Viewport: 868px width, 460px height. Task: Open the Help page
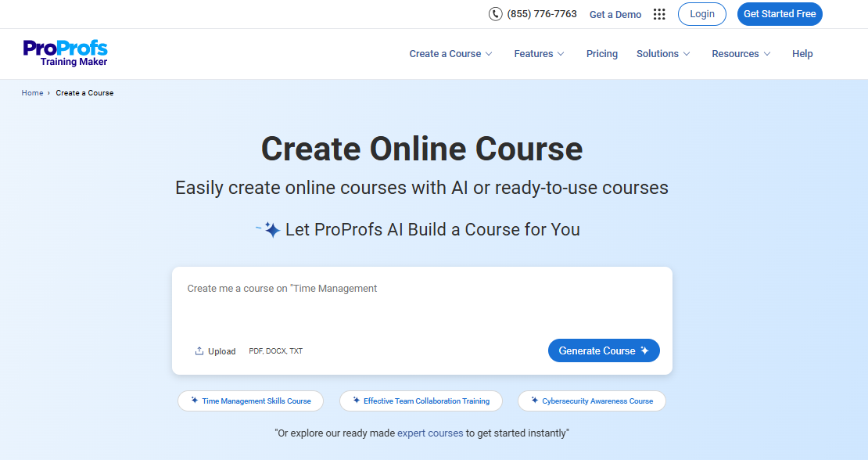coord(802,54)
